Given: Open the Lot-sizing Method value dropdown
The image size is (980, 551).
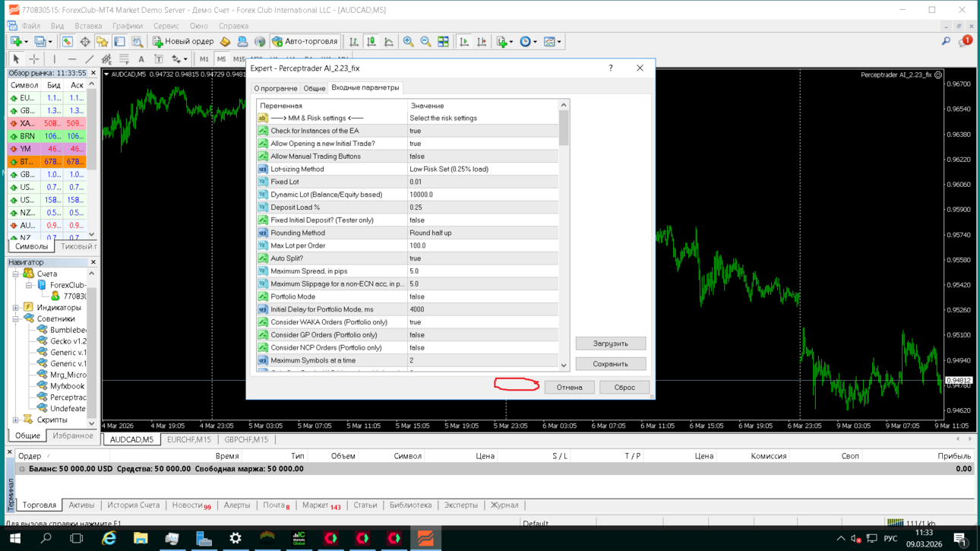Looking at the screenshot, I should (x=482, y=169).
